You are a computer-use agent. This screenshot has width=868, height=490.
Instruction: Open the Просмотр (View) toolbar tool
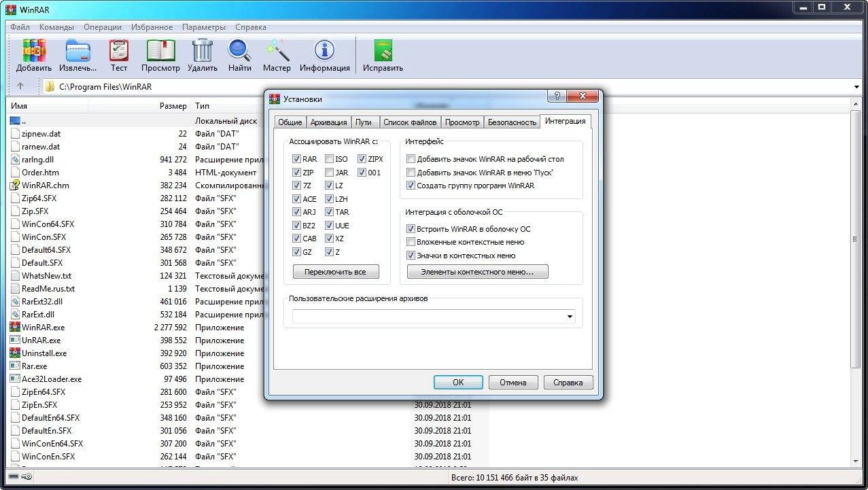pos(160,52)
